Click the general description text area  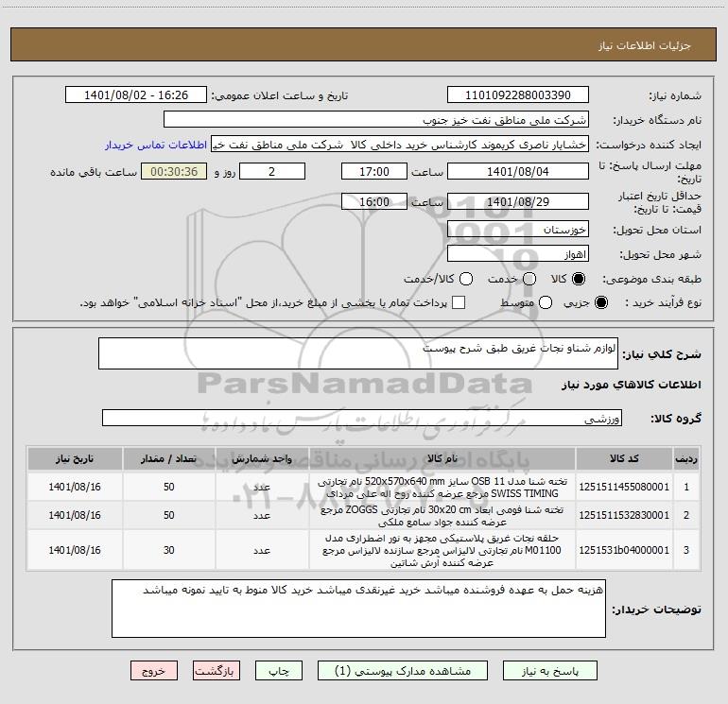358,353
